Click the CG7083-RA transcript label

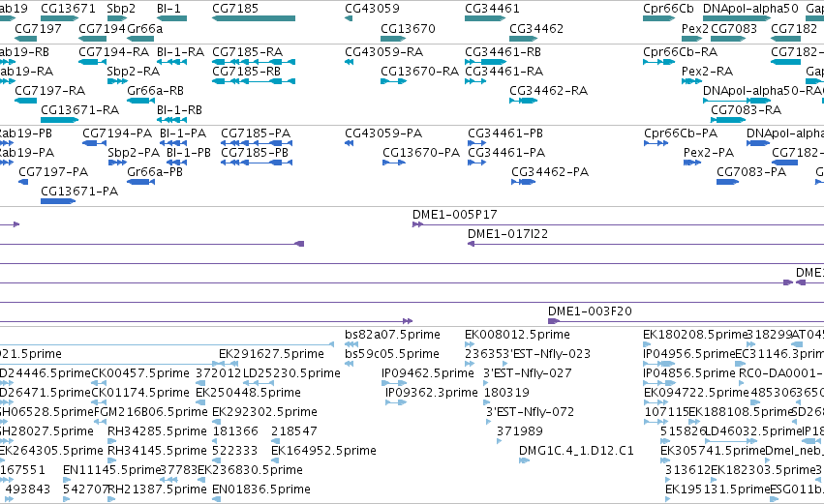(747, 110)
